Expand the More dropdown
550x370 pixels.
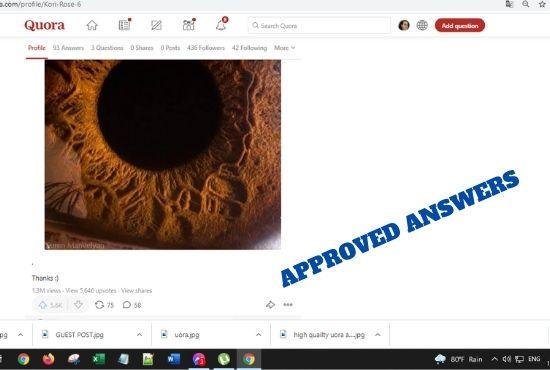(x=284, y=48)
